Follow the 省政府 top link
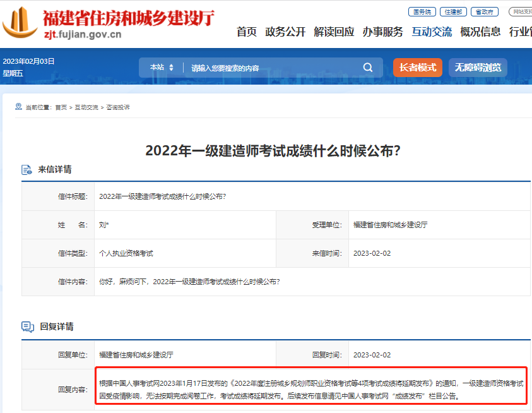 (x=485, y=12)
